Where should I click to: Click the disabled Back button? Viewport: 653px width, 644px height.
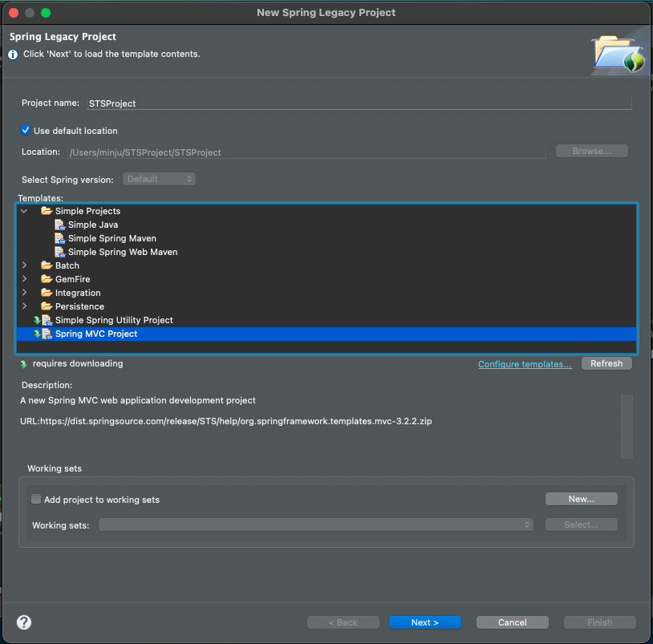pos(343,622)
